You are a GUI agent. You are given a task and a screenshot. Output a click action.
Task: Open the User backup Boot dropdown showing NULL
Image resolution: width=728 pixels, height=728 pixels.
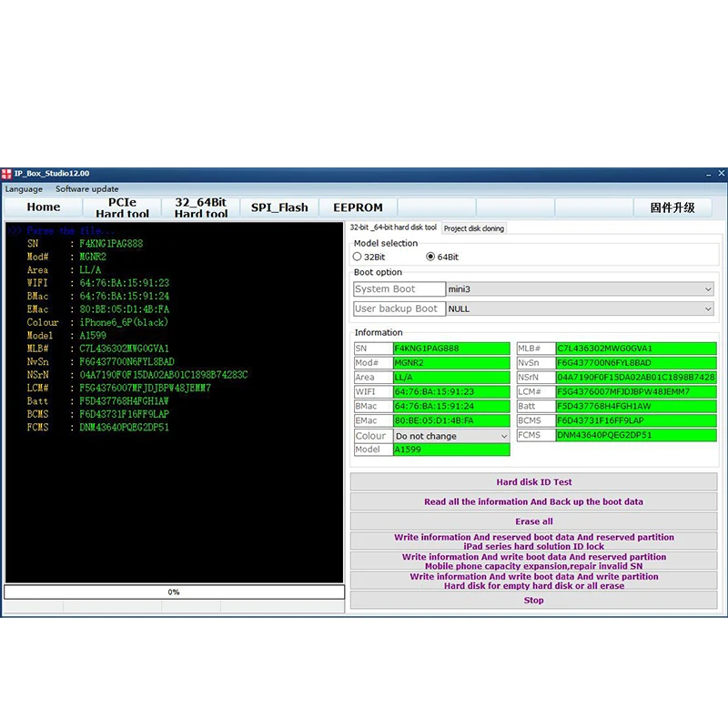pos(580,308)
